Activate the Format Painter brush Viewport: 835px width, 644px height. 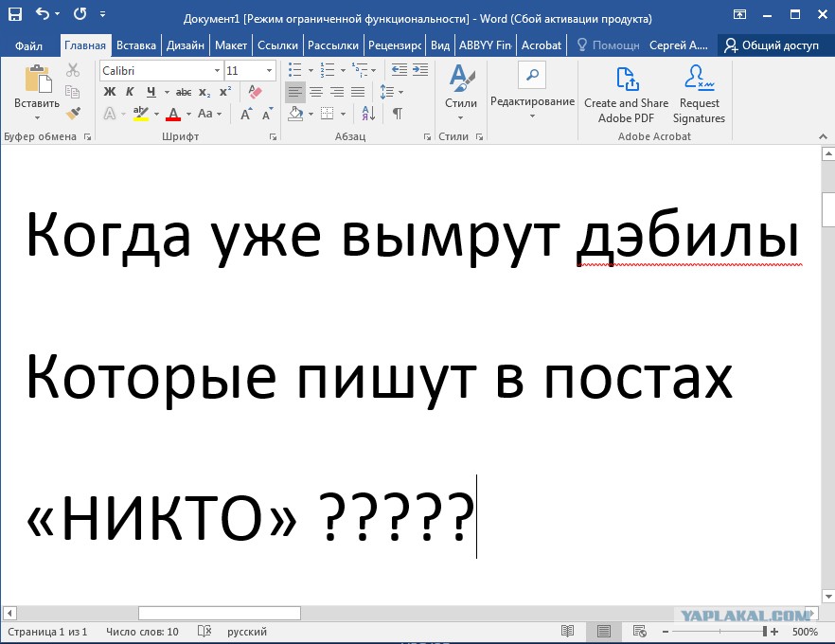(x=73, y=114)
